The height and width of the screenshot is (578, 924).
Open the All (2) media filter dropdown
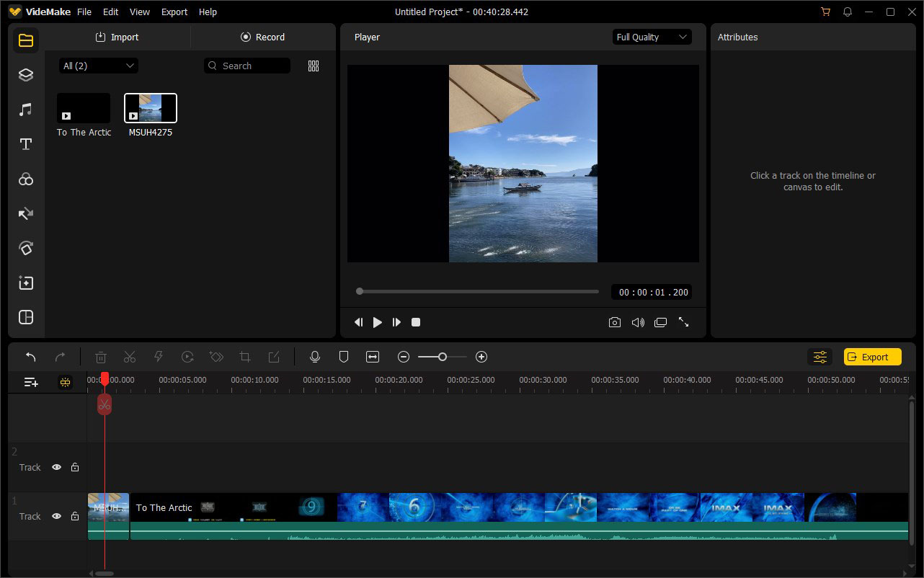click(x=98, y=65)
